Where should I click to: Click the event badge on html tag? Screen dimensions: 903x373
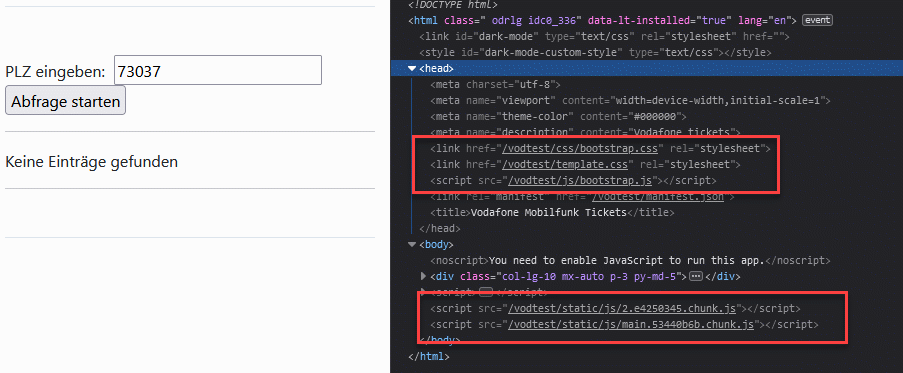tap(817, 20)
